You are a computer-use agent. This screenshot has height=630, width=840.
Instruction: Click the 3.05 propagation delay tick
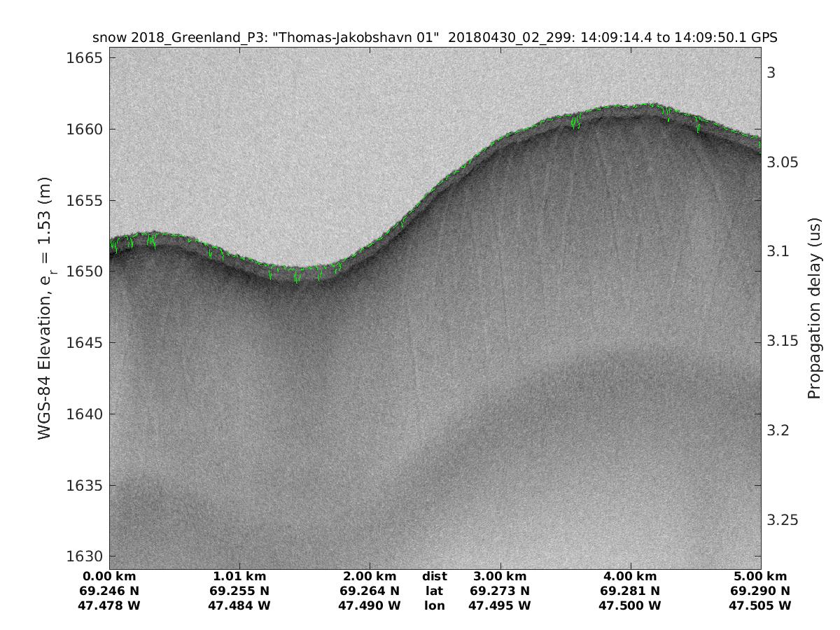coord(783,162)
